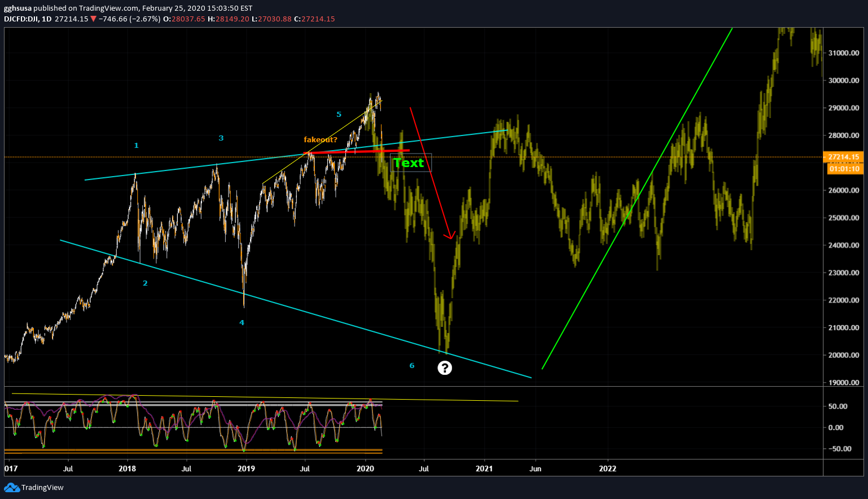The height and width of the screenshot is (499, 868).
Task: Click the 25000.00 price axis label
Action: 844,218
